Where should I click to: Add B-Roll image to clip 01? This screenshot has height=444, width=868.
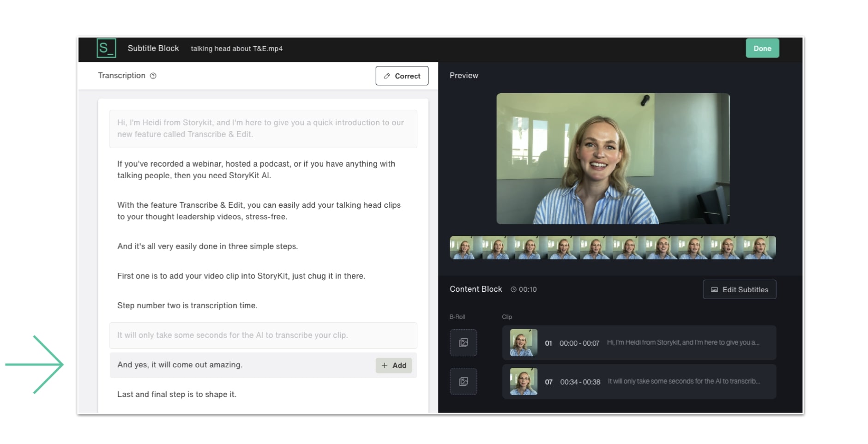[464, 342]
